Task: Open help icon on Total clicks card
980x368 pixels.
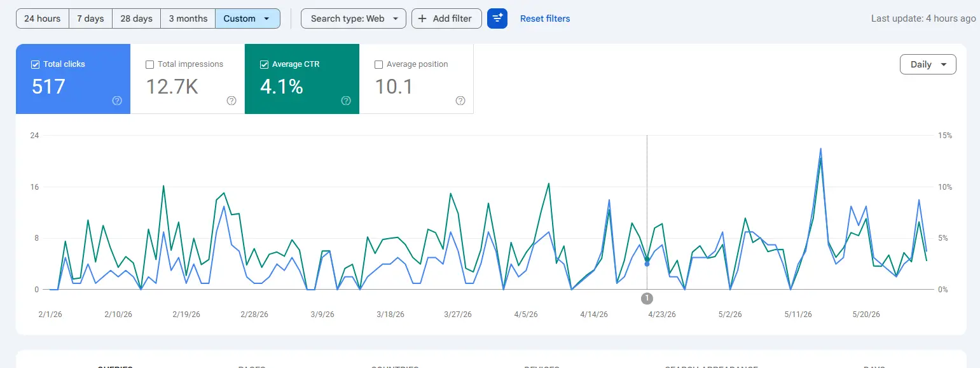Action: 117,101
